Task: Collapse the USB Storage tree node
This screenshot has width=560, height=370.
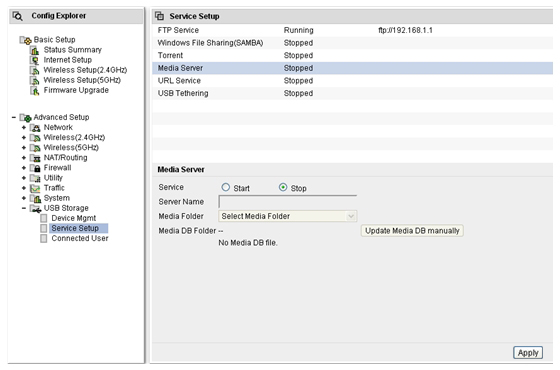Action: [24, 208]
